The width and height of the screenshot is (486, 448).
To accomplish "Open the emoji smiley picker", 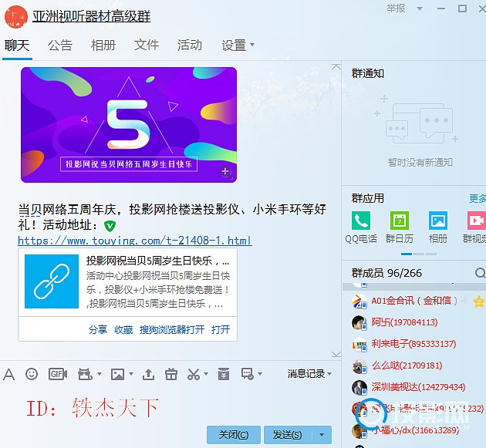I will (32, 374).
